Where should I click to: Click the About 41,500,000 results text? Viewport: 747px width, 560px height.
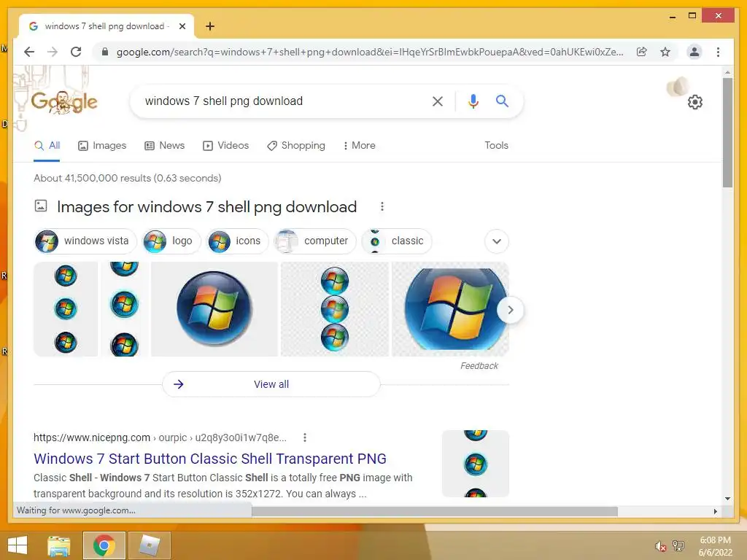tap(127, 178)
